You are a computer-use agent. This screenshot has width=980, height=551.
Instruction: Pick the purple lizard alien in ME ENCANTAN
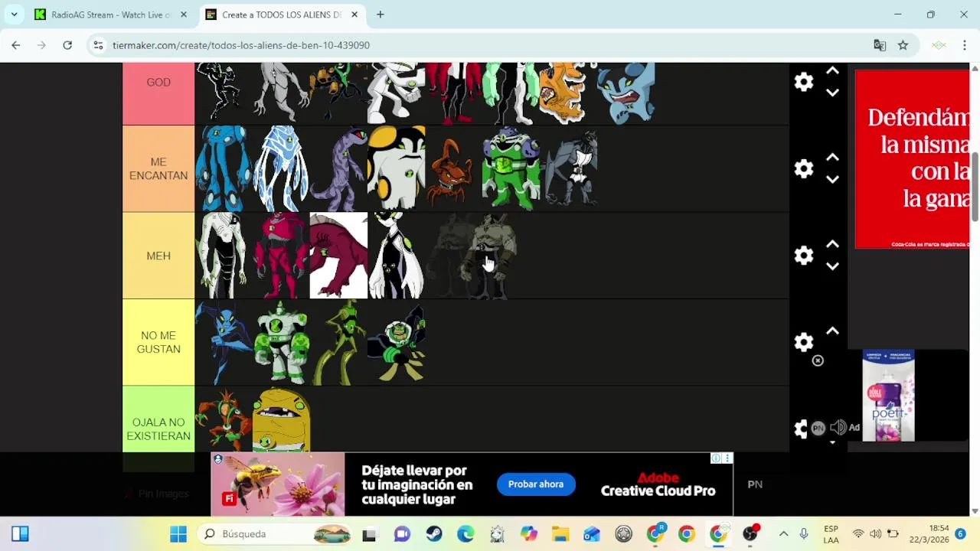click(x=338, y=168)
